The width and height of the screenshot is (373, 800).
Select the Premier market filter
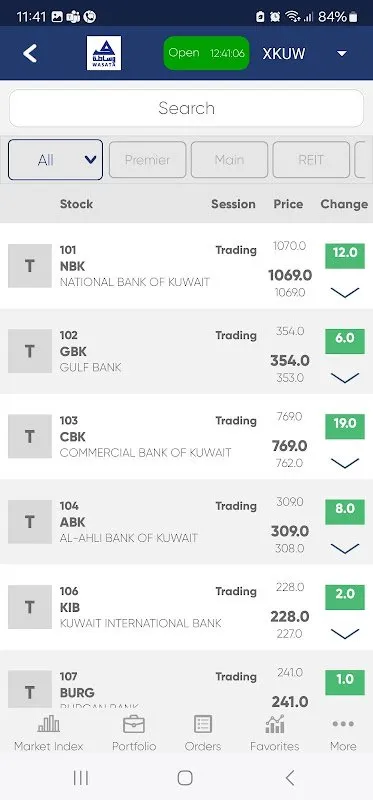click(147, 160)
